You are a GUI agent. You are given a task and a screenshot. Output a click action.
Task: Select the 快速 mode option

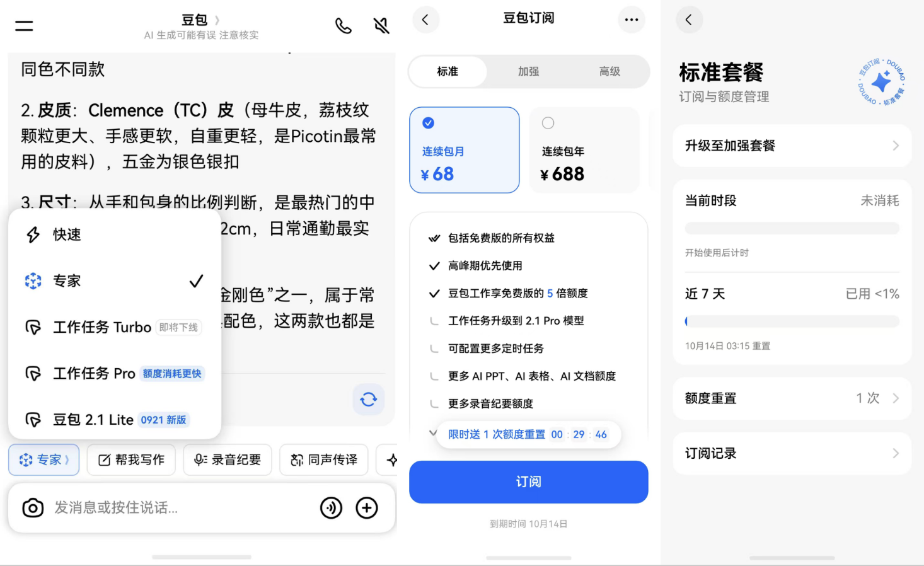coord(115,234)
